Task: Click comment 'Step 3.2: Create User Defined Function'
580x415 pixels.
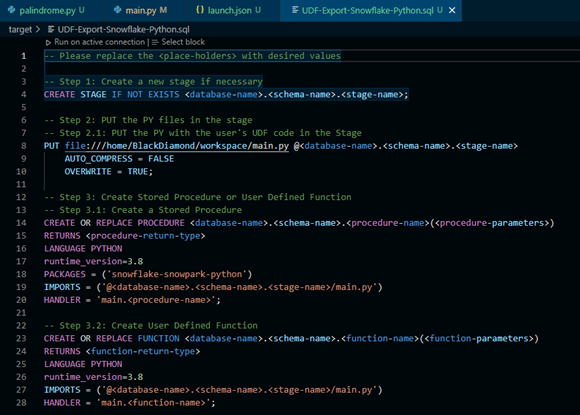Action: pyautogui.click(x=151, y=325)
